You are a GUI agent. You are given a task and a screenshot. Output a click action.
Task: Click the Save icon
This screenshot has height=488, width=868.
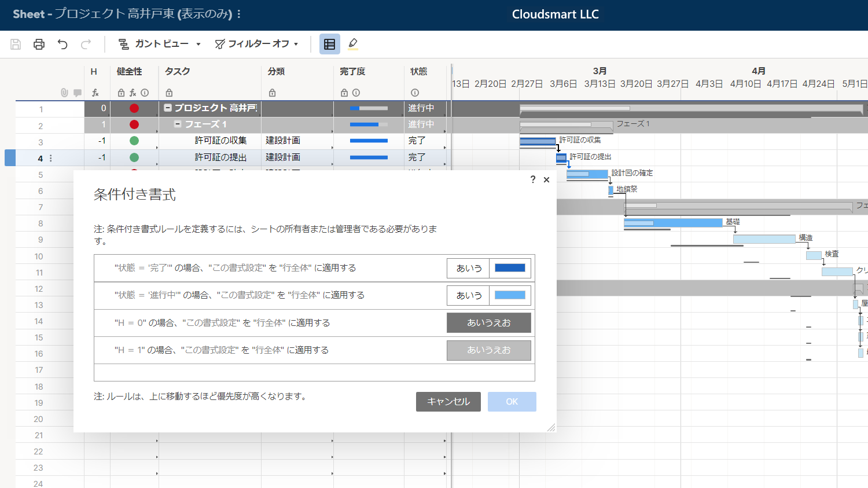[16, 43]
